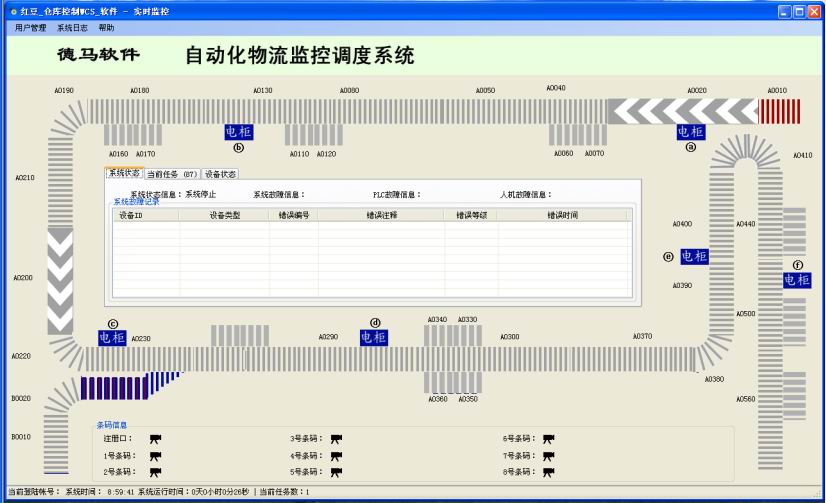Viewport: 826px width, 503px height.
Task: Click the 设备ID column header
Action: (131, 215)
